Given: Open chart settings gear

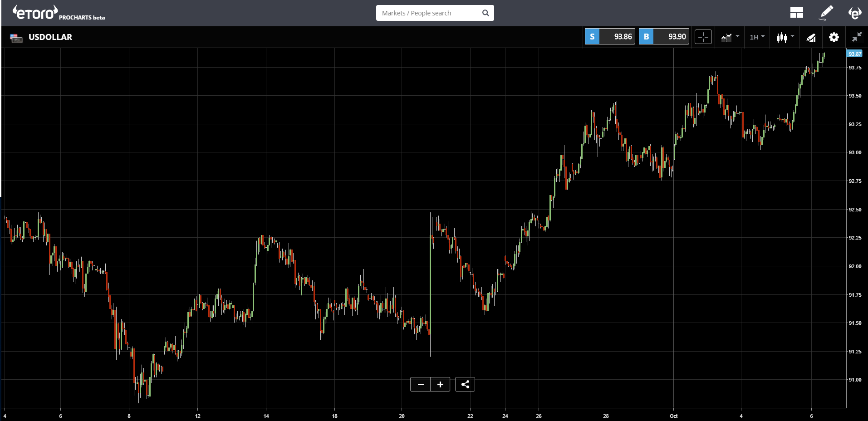Looking at the screenshot, I should click(x=834, y=37).
